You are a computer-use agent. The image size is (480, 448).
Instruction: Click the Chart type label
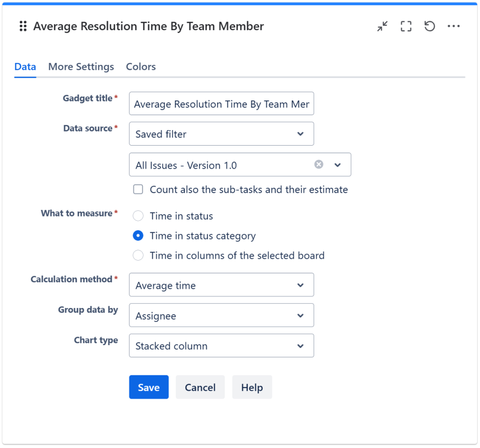coord(96,340)
